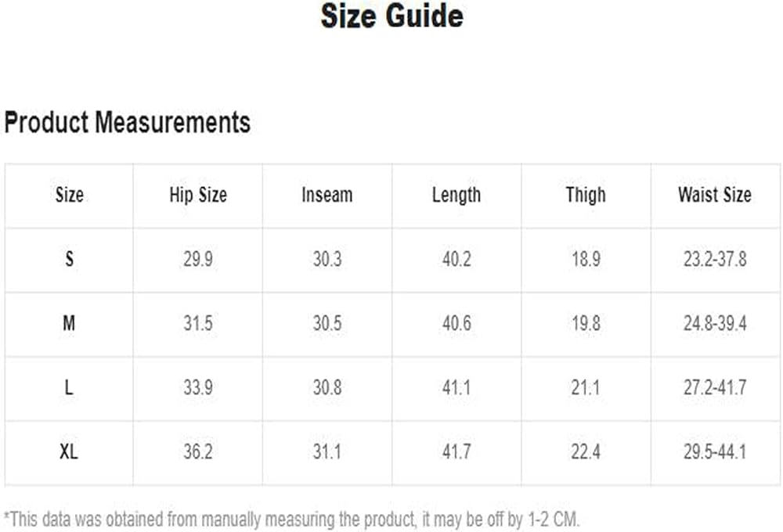Click the Hip Size column header
783x532 pixels.
198,195
